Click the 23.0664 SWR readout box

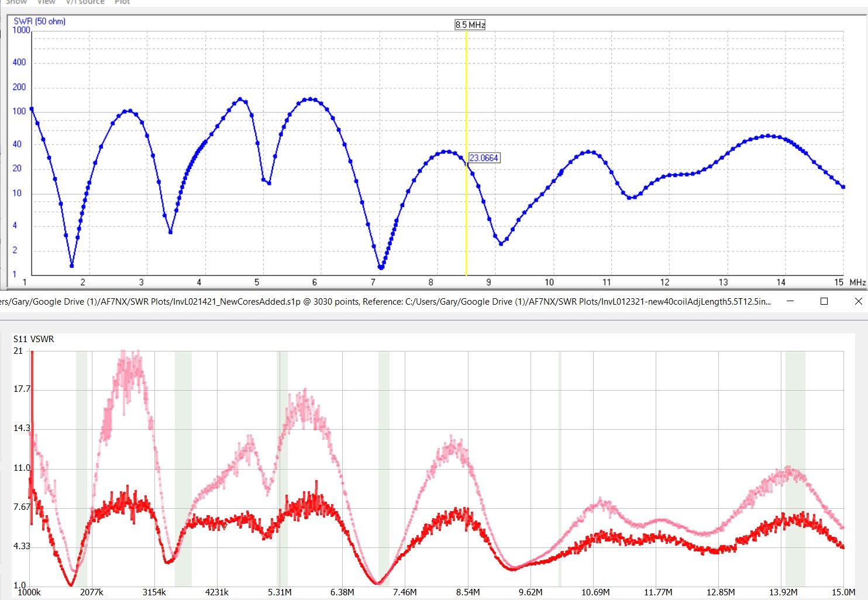tap(484, 158)
